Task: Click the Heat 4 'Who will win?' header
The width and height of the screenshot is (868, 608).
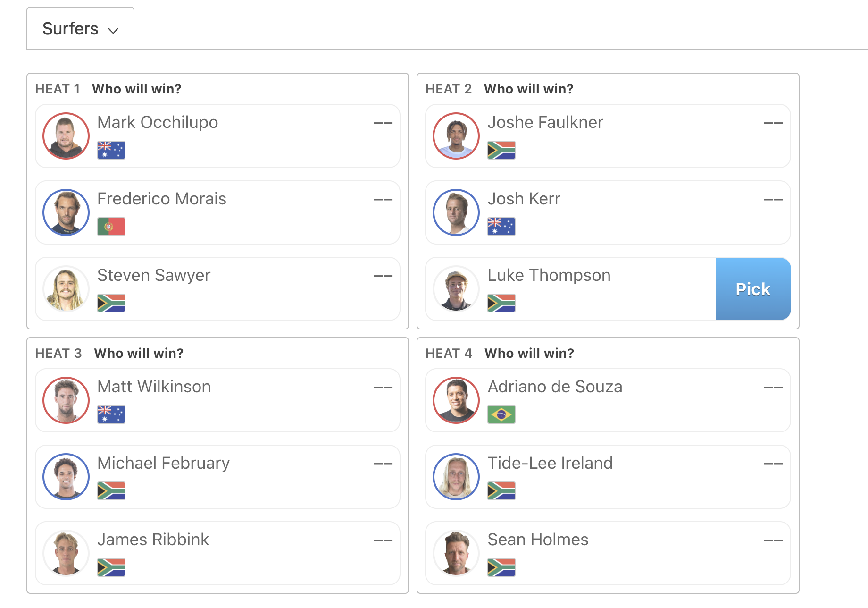Action: 529,353
